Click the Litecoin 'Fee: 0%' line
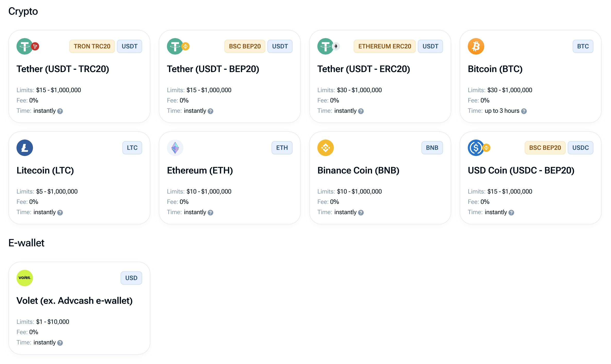 click(x=27, y=202)
